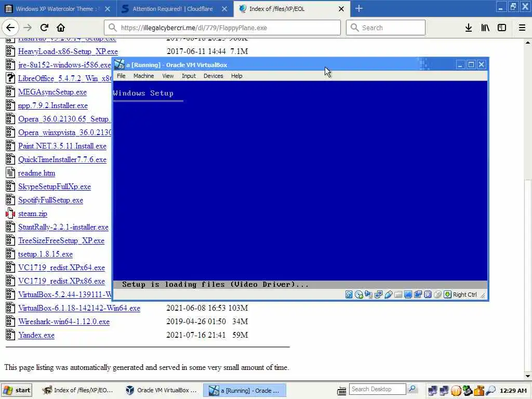Close the Index of /files/XP/EOL tab
This screenshot has width=532, height=399.
[x=341, y=9]
